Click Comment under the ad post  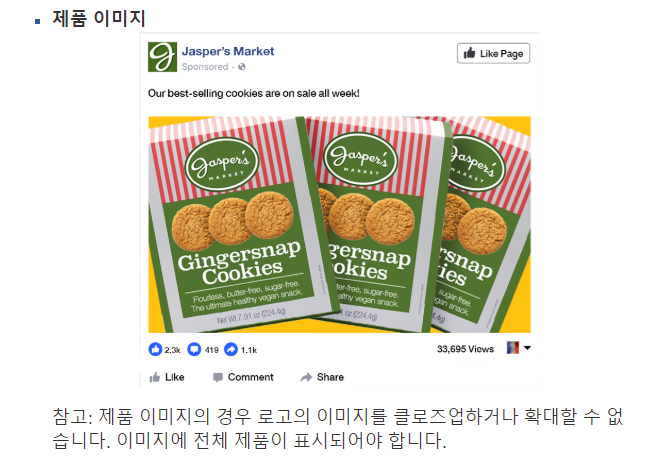(243, 377)
